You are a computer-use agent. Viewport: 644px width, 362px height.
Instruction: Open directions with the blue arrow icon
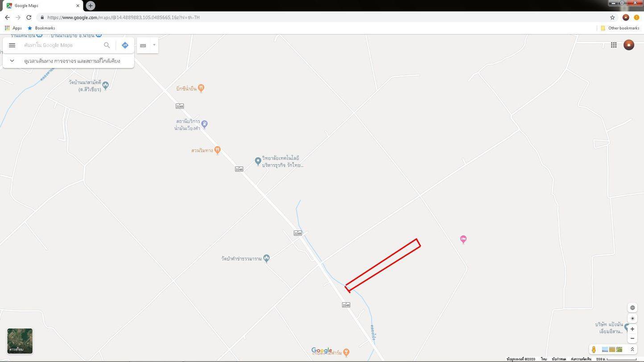[125, 45]
